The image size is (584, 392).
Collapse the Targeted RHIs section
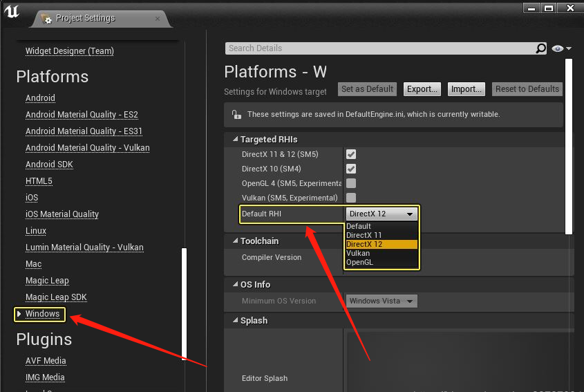(x=235, y=139)
